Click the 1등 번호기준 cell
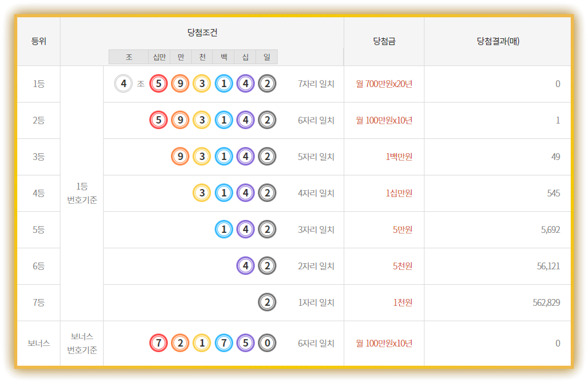The height and width of the screenshot is (383, 588). tap(81, 193)
